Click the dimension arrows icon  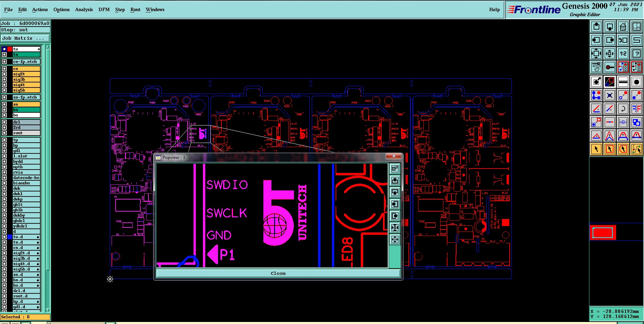pyautogui.click(x=623, y=122)
